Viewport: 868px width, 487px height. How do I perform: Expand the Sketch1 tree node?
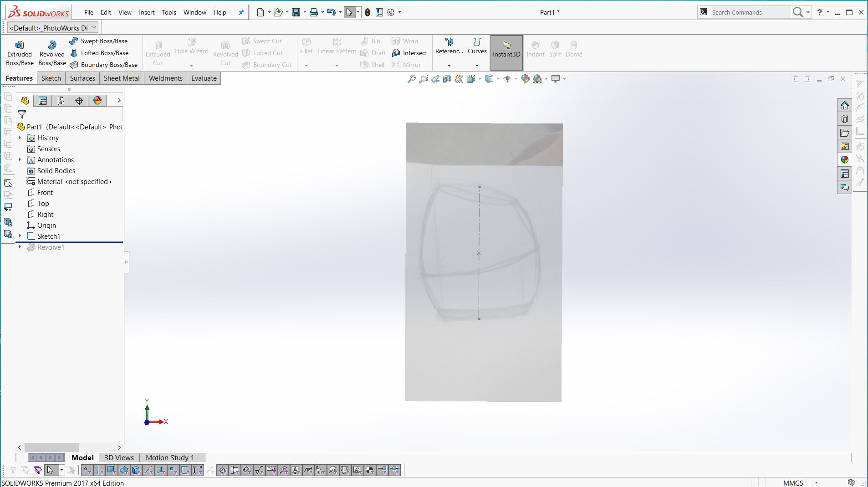(x=20, y=236)
